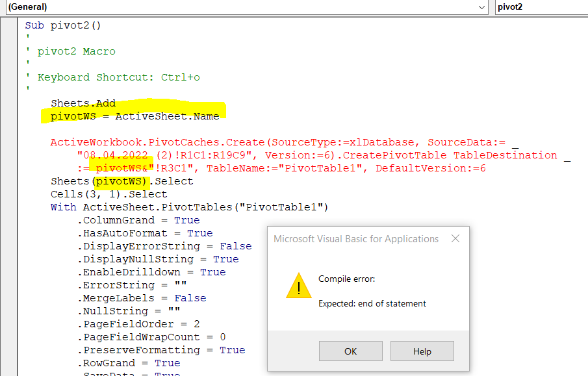Click the Keyboard Shortcut: Ctrl+o comment

pyautogui.click(x=110, y=77)
